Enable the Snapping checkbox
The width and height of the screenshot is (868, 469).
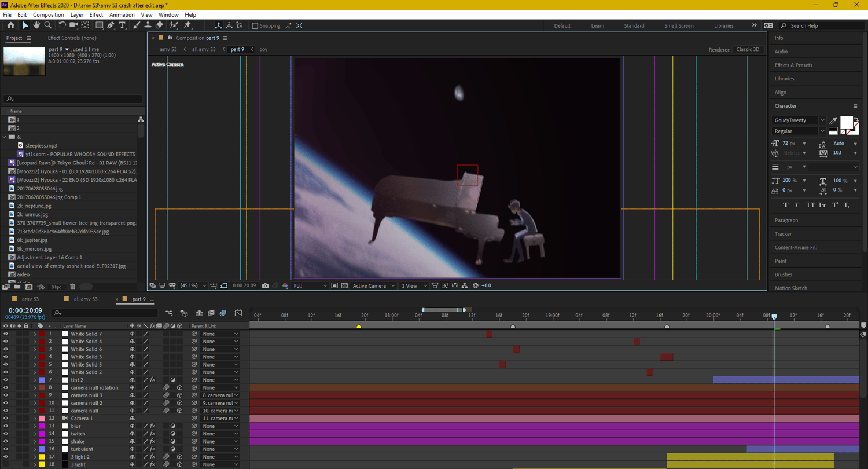255,25
